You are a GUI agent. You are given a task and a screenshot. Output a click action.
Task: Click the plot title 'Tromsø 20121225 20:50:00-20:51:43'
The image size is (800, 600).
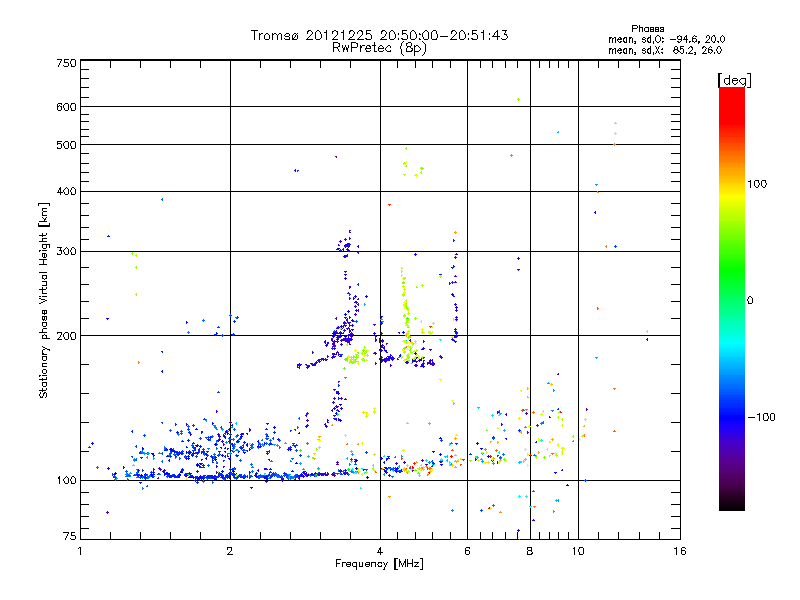(379, 35)
